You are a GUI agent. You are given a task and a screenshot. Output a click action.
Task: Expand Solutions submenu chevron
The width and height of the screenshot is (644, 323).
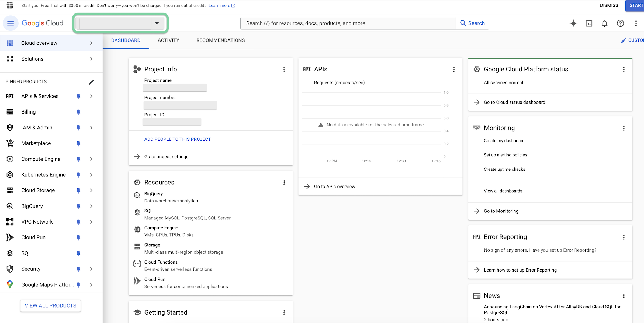91,59
